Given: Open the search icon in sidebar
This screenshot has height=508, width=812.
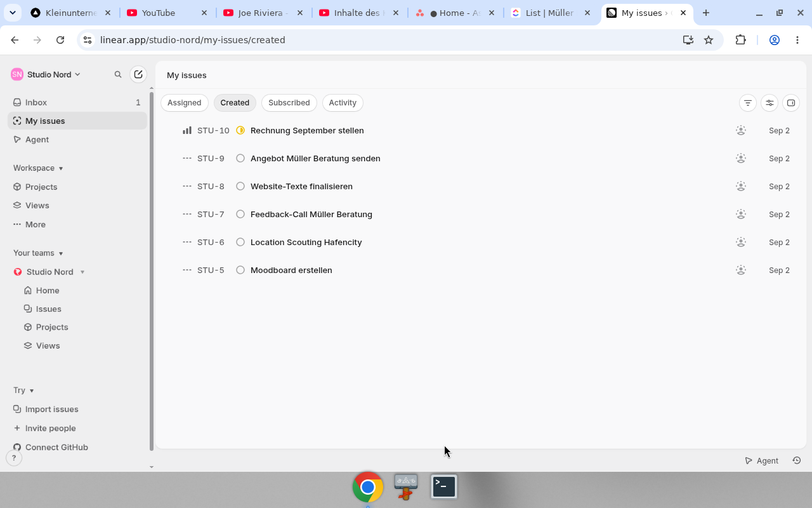Looking at the screenshot, I should (x=118, y=74).
